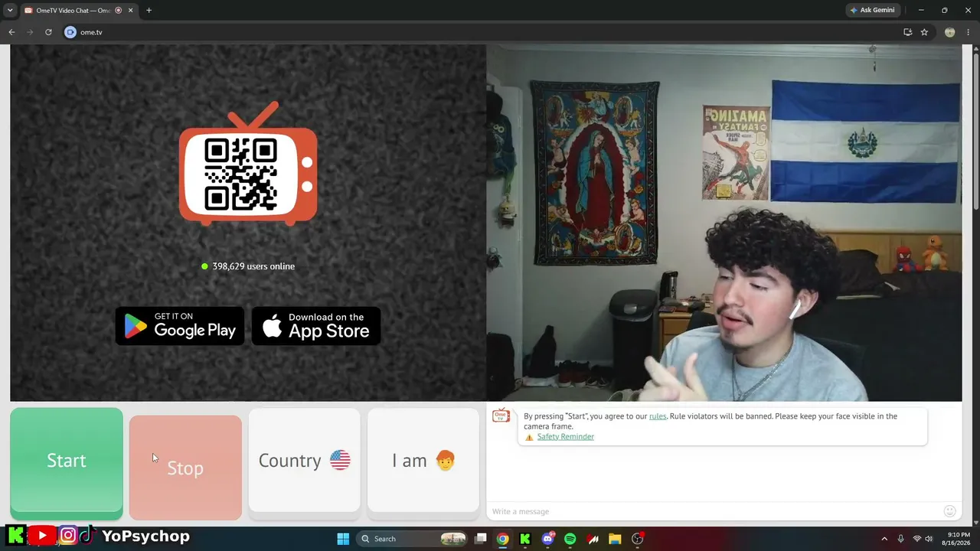Click the OmeTV avatar beside the chat notice

[501, 416]
